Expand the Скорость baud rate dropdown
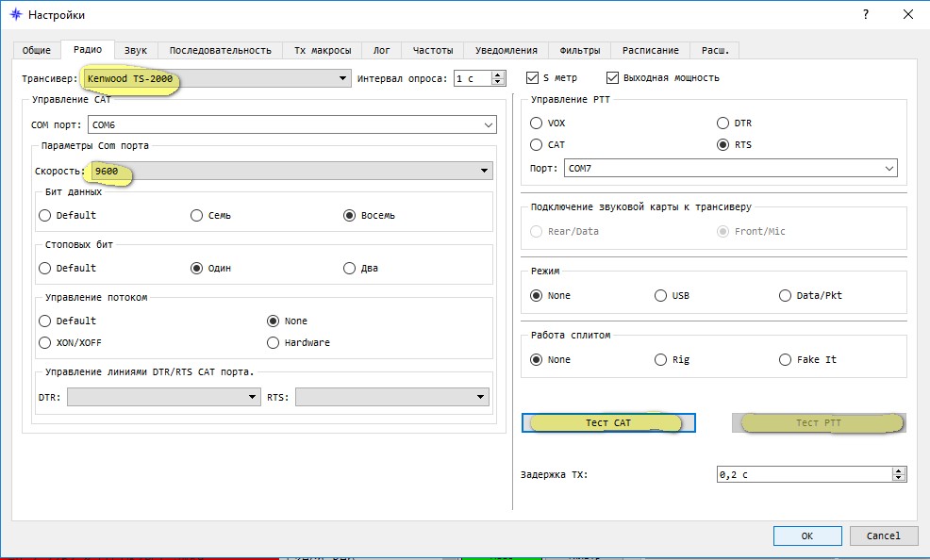 485,171
